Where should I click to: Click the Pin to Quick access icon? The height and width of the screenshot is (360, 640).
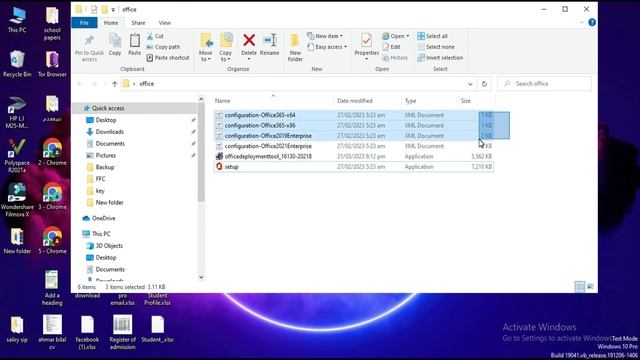coord(89,47)
